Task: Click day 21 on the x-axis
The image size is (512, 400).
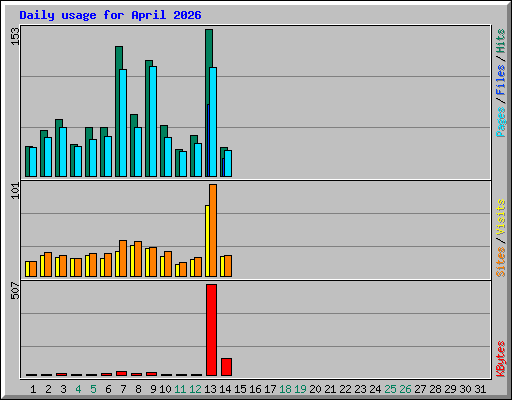Action: [x=330, y=389]
